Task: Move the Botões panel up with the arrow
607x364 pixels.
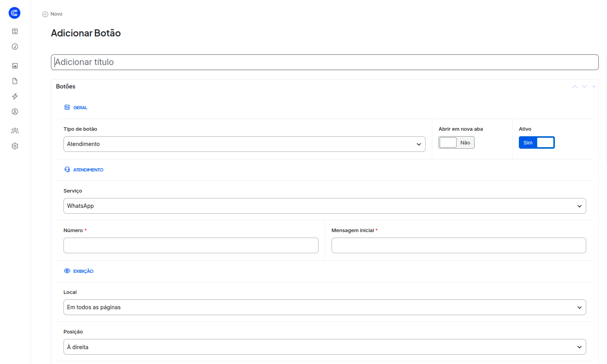Action: pyautogui.click(x=575, y=86)
